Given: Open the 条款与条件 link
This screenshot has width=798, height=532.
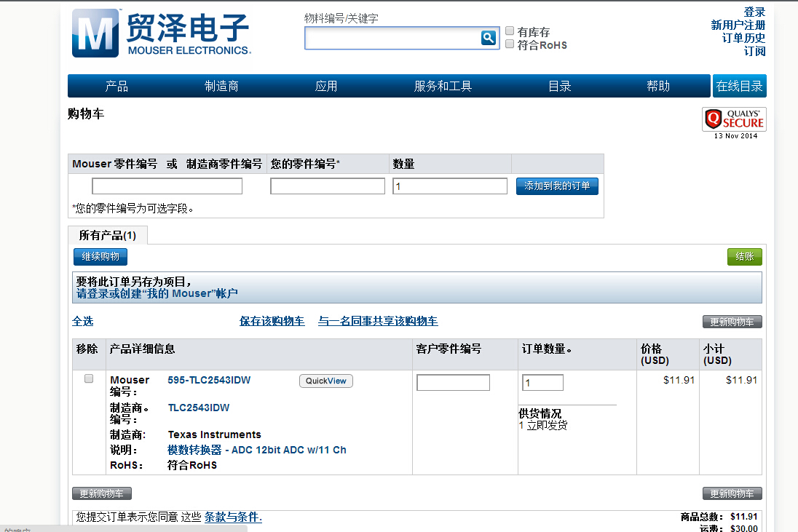Looking at the screenshot, I should point(233,517).
